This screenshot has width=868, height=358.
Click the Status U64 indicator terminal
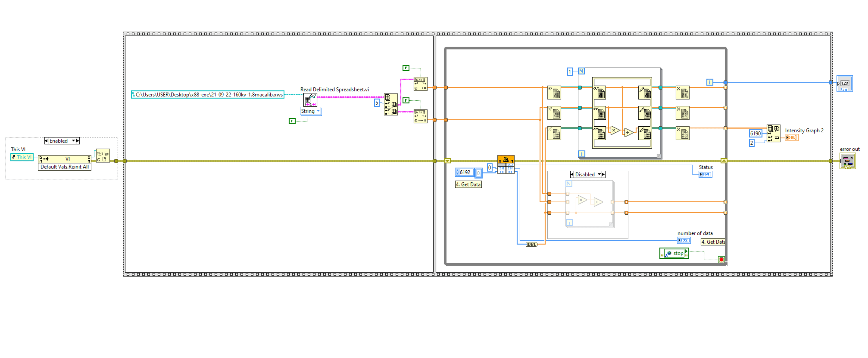tap(705, 174)
